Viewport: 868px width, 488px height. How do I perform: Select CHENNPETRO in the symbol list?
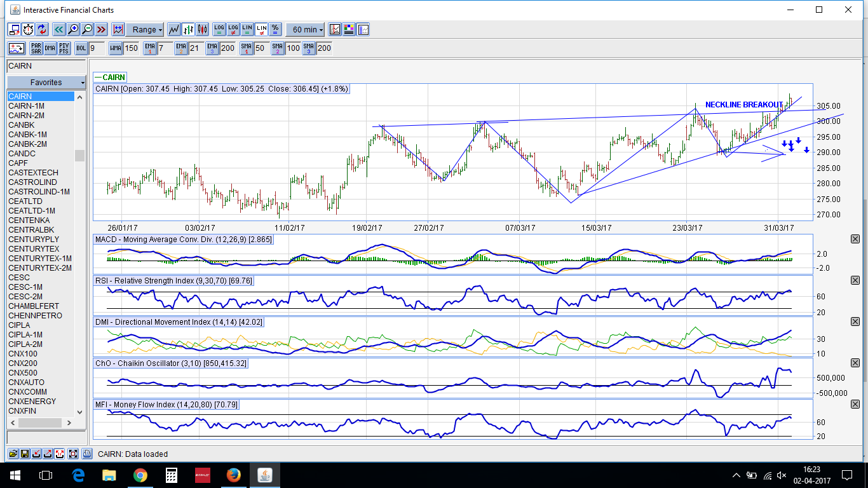tap(41, 316)
